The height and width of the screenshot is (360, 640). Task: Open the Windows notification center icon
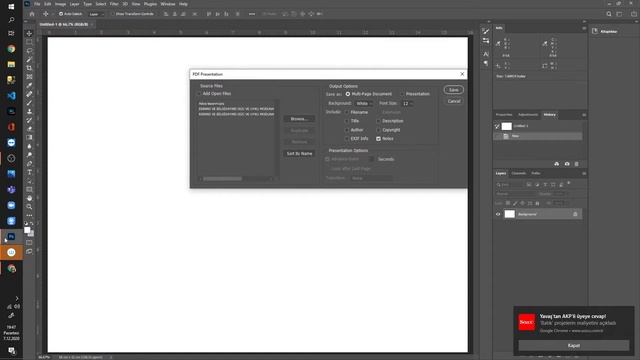[x=11, y=351]
